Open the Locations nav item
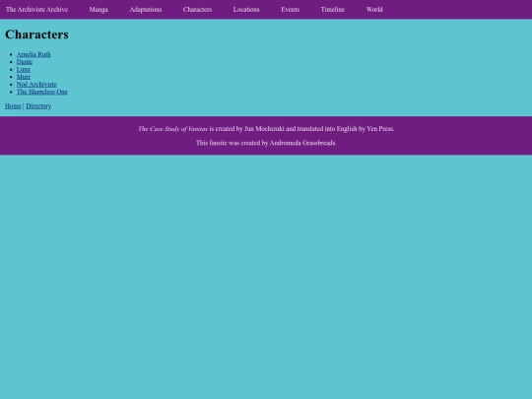The image size is (532, 399). coord(246,10)
